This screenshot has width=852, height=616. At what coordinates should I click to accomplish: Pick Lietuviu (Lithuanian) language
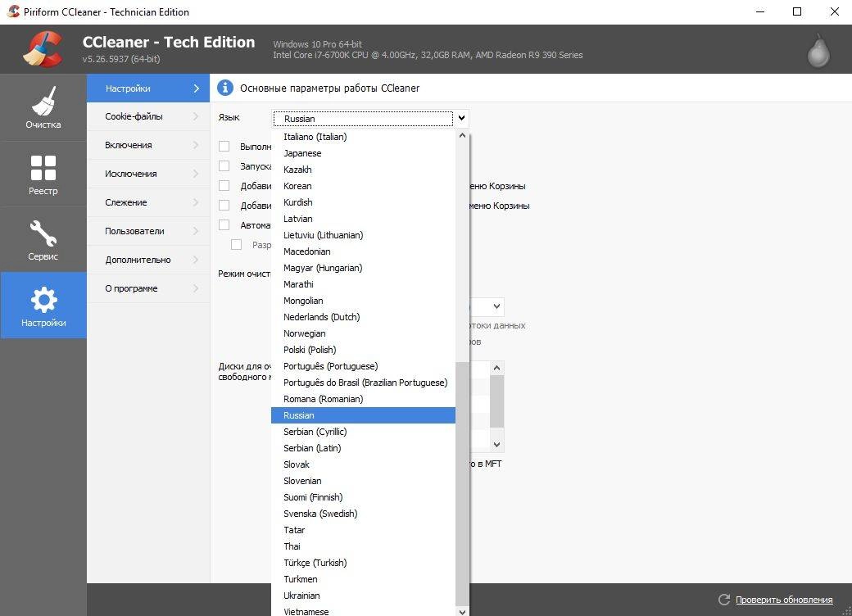[363, 234]
